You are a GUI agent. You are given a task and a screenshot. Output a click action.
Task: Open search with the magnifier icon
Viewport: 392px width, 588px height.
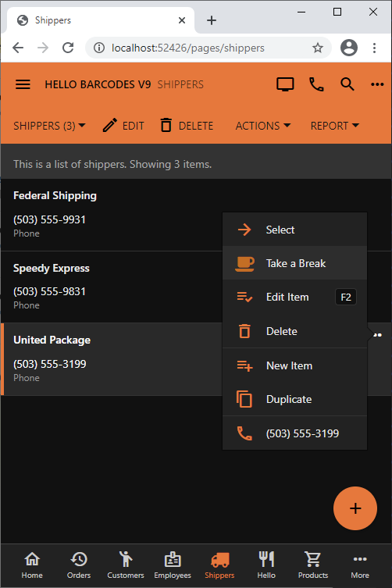[347, 84]
